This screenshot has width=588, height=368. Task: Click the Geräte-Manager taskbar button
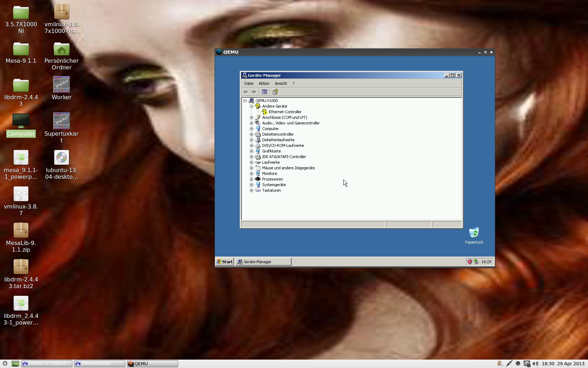click(x=263, y=262)
